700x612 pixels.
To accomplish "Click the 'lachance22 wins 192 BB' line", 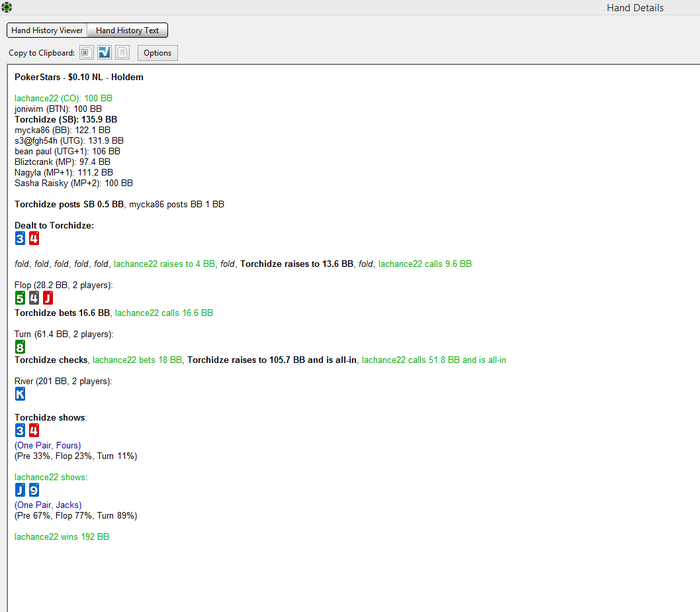I will coord(62,537).
